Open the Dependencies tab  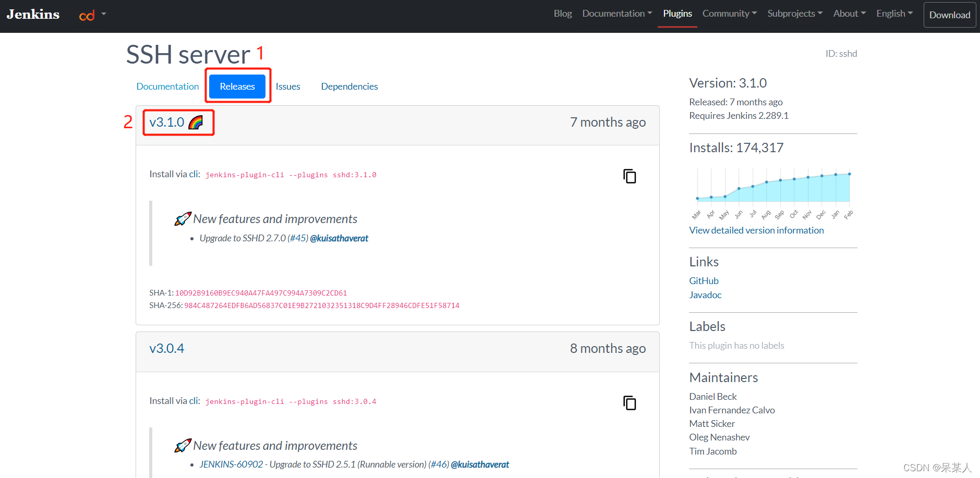point(349,87)
